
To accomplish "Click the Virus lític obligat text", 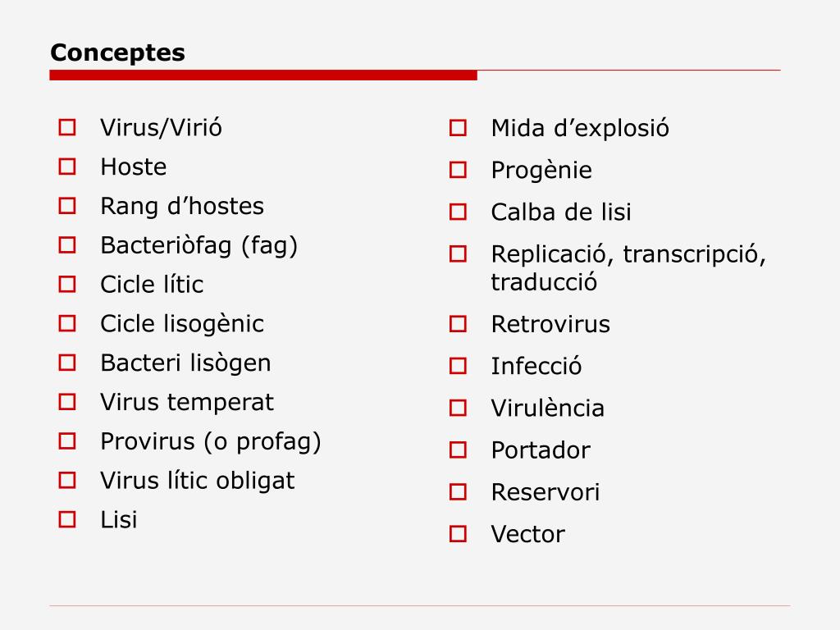I will 197,481.
